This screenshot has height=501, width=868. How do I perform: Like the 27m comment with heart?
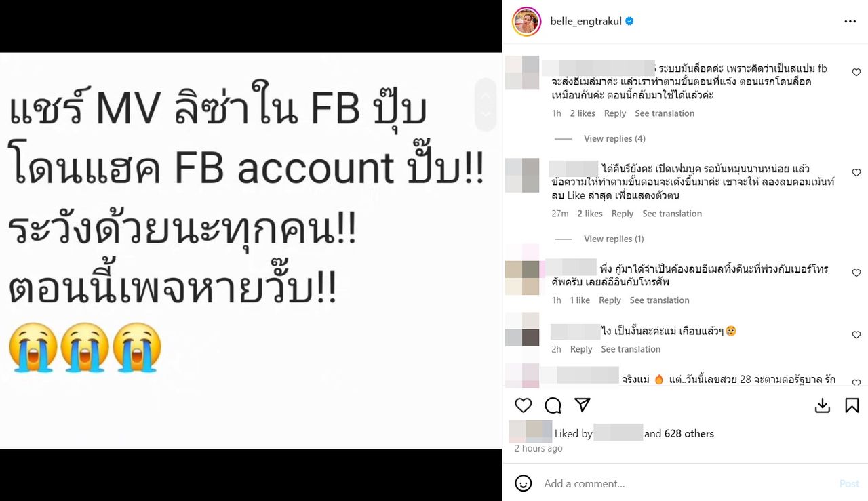pos(856,173)
